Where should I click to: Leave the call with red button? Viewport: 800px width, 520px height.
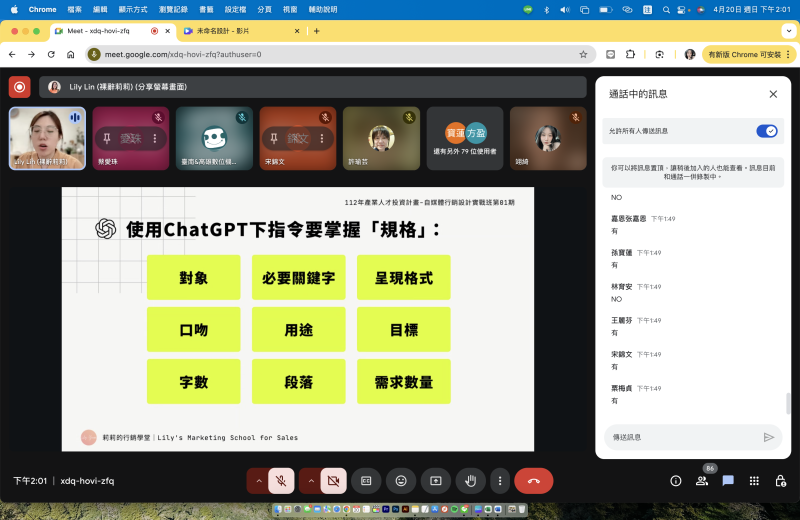tap(534, 481)
